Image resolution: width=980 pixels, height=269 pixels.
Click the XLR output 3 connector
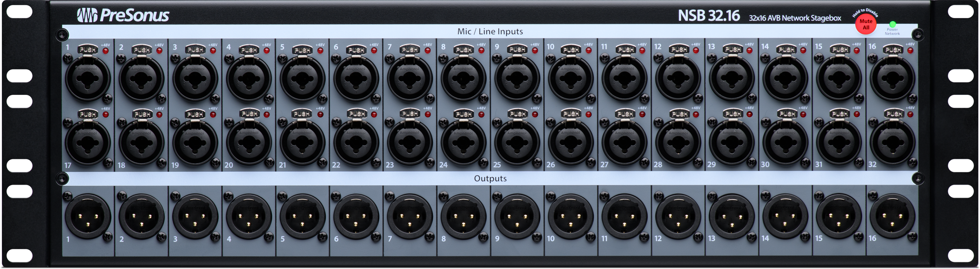(x=195, y=216)
